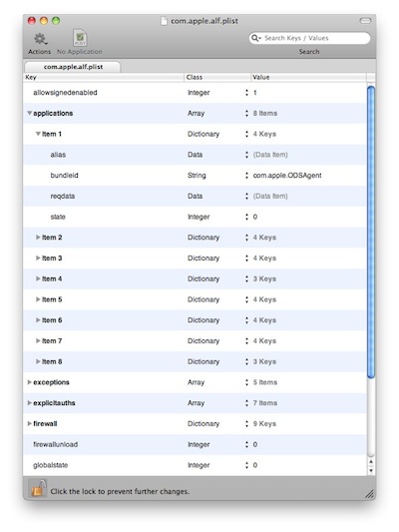The image size is (399, 532).
Task: Expand the explicitauths array
Action: tap(30, 403)
